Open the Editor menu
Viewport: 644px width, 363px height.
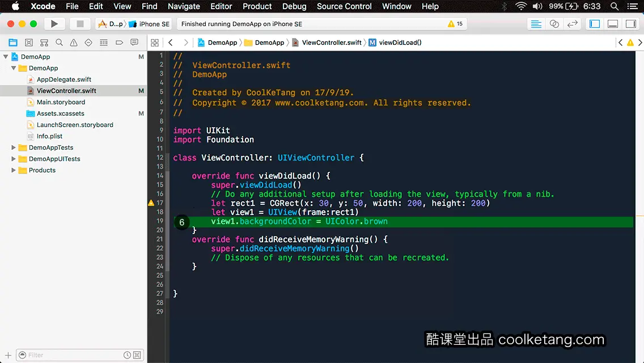click(221, 6)
